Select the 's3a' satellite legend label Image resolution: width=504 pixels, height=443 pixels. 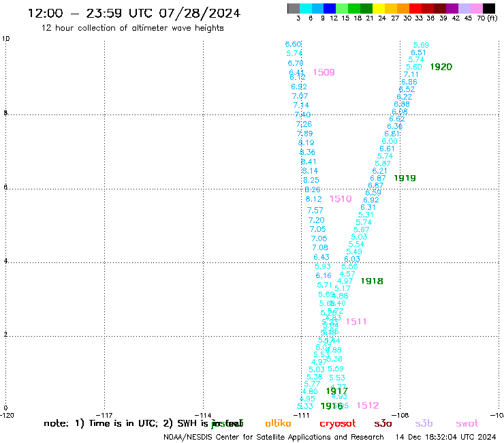383,423
